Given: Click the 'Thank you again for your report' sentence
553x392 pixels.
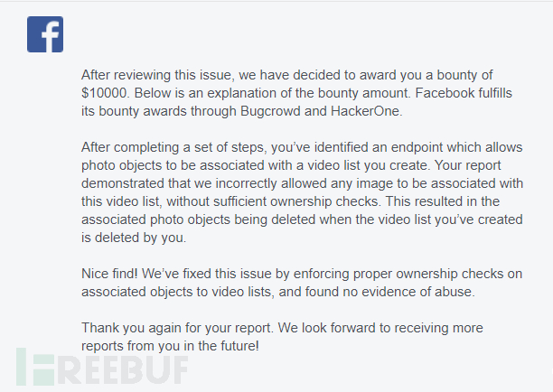Looking at the screenshot, I should 177,328.
